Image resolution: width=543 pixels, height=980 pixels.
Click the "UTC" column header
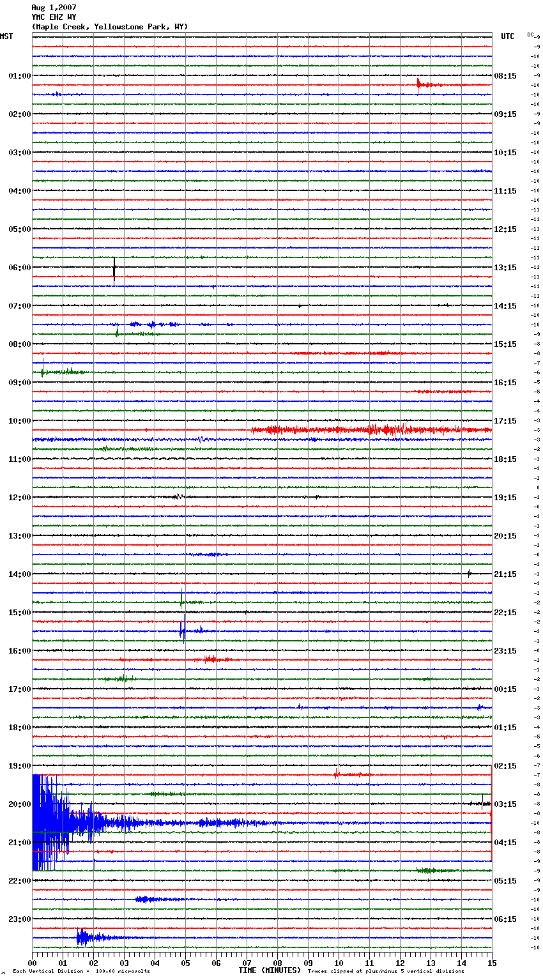coord(508,36)
